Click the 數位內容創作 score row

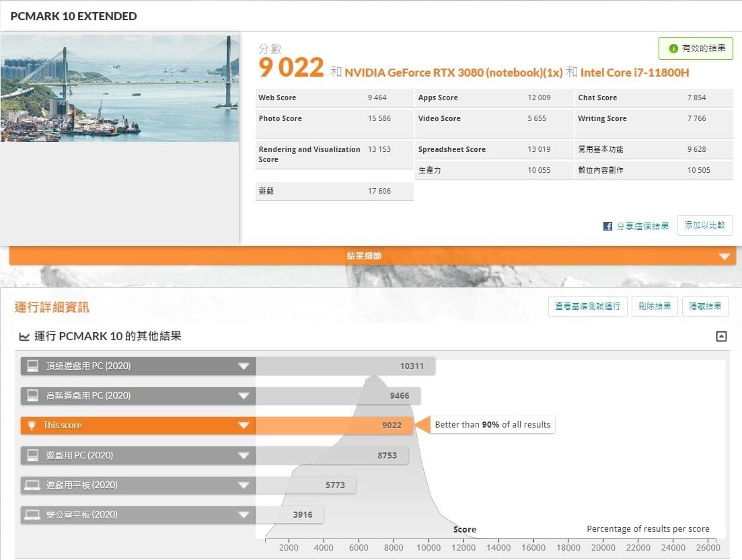coord(654,170)
